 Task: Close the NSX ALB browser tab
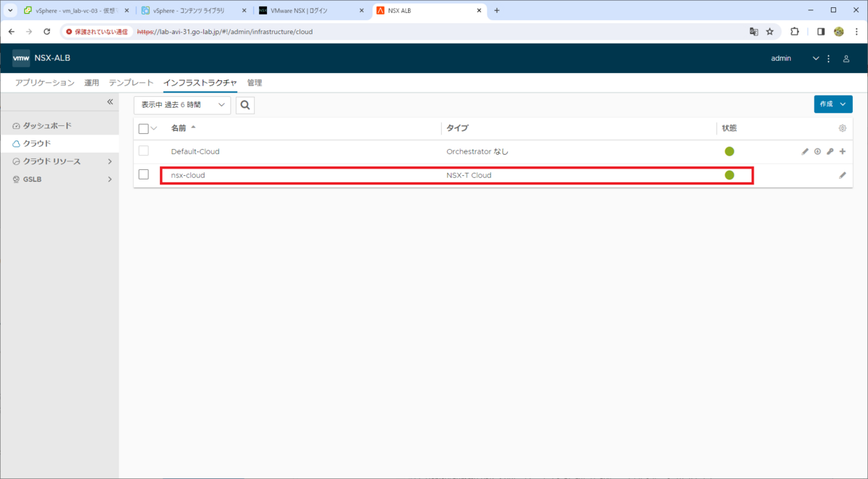click(x=480, y=11)
